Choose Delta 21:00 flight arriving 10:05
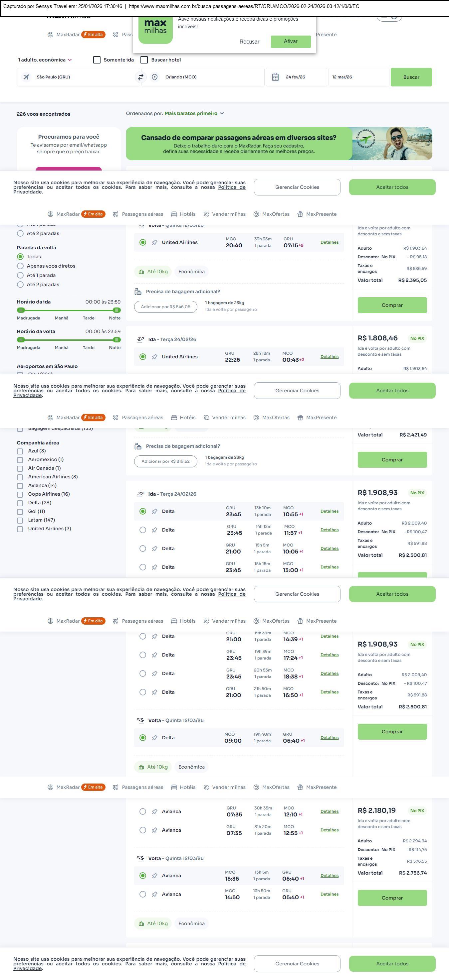This screenshot has width=449, height=980. (143, 549)
